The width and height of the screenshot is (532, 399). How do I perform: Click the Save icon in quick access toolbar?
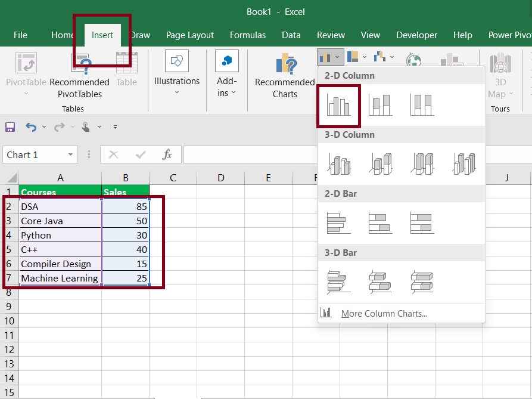[10, 127]
